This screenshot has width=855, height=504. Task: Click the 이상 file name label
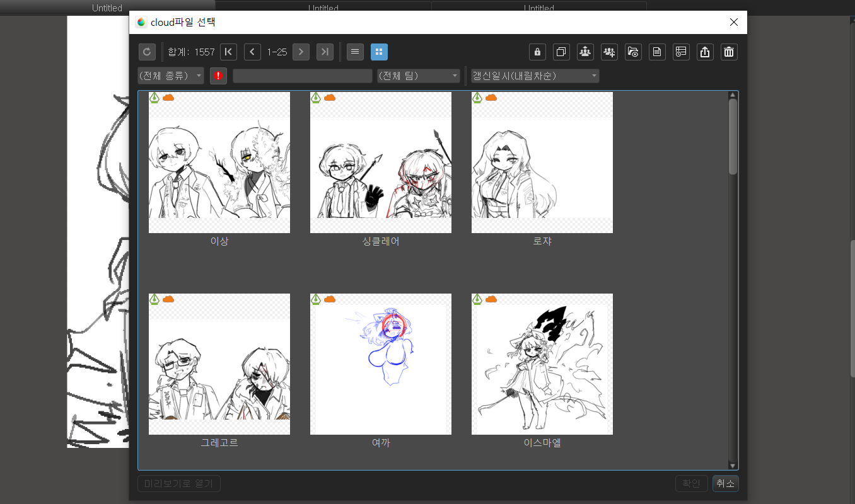tap(219, 241)
